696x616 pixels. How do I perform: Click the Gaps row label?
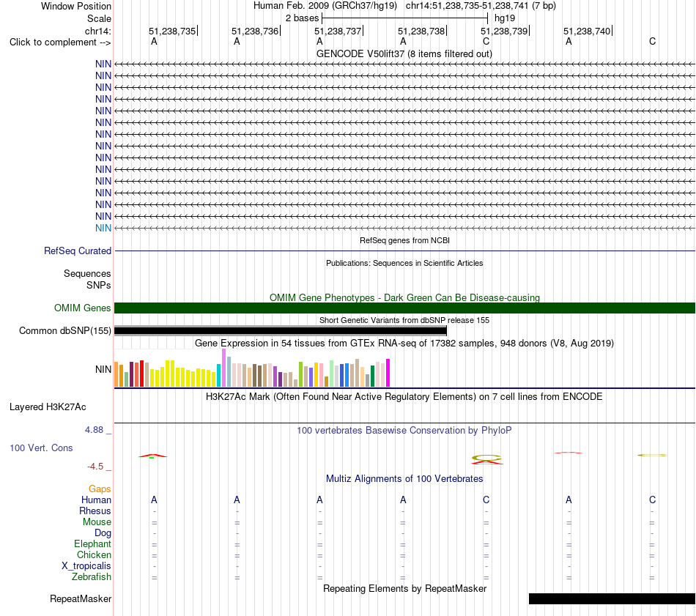100,489
